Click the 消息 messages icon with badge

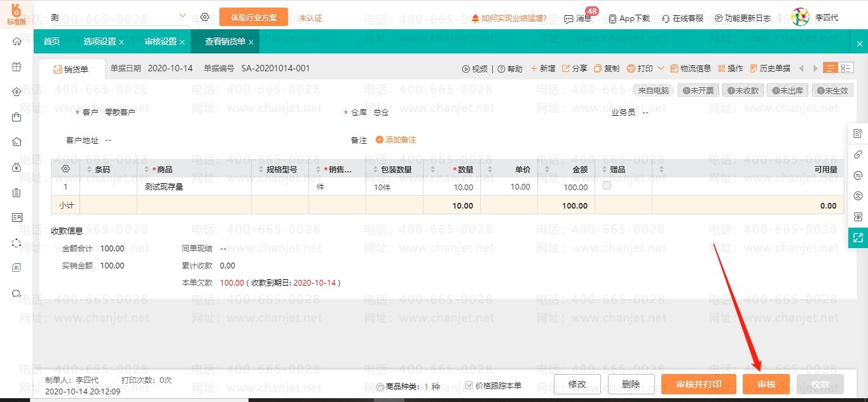568,18
